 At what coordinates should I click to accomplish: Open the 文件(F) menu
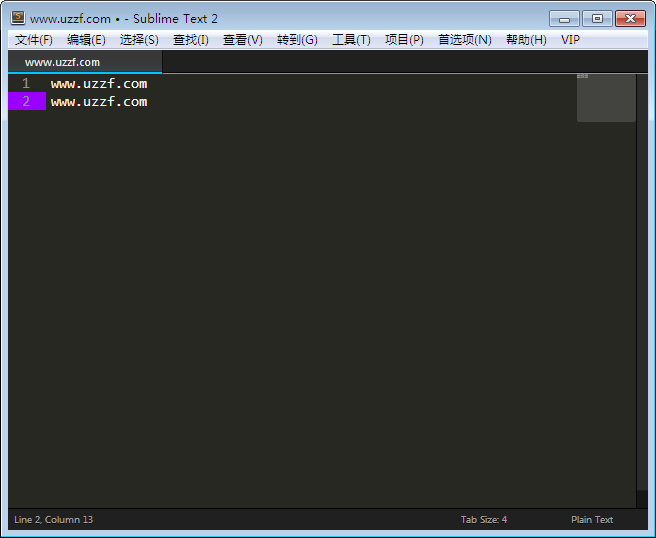pyautogui.click(x=33, y=40)
